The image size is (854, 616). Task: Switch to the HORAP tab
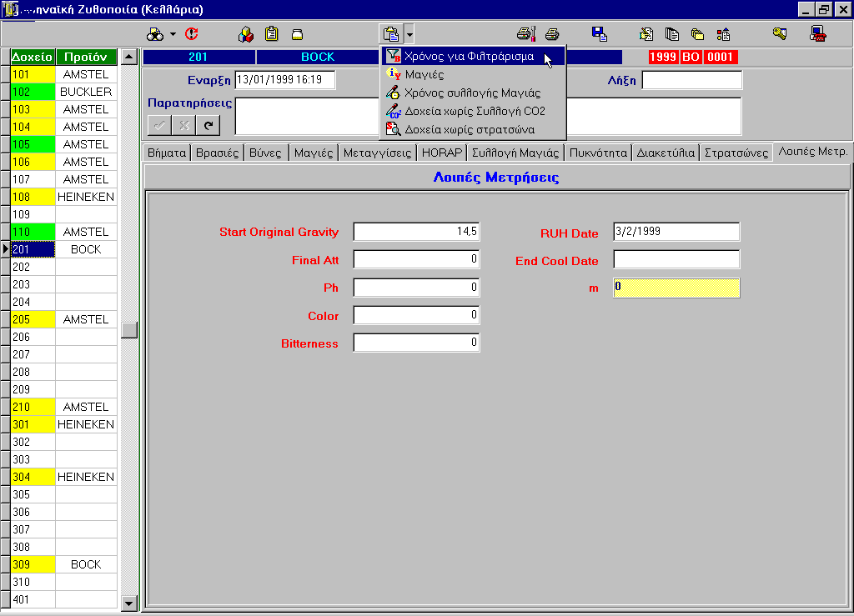pyautogui.click(x=441, y=153)
